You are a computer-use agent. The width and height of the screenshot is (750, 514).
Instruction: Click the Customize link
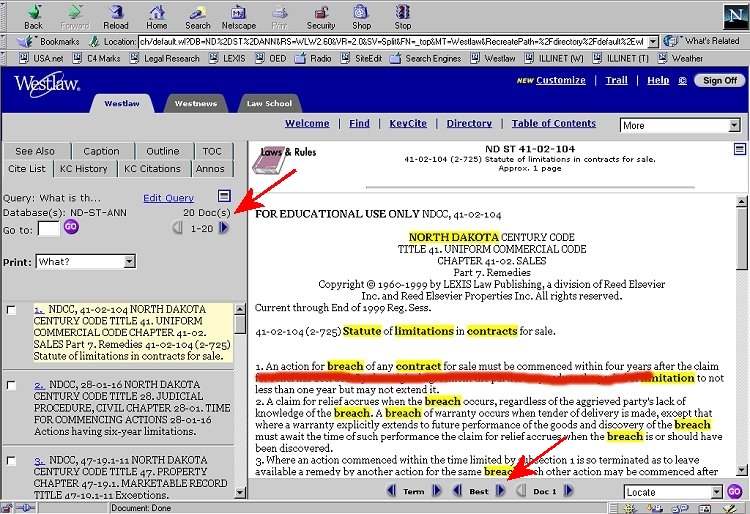coord(561,80)
